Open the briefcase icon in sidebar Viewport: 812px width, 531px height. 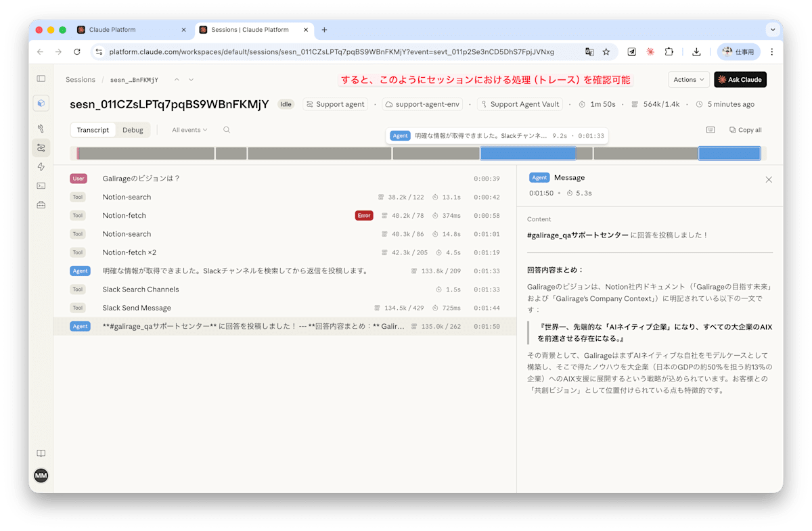coord(41,204)
